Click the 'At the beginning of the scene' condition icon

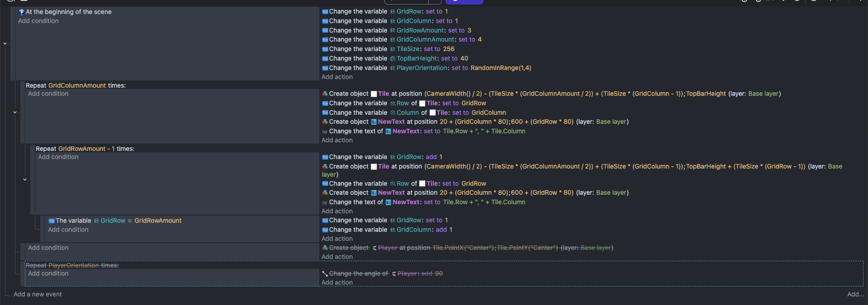[x=21, y=12]
